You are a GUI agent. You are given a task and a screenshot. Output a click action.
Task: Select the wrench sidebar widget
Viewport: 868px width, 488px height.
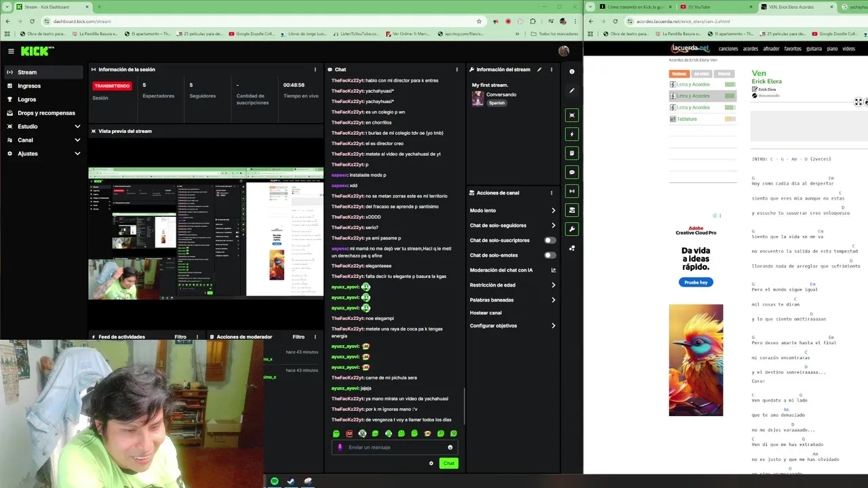click(x=572, y=229)
